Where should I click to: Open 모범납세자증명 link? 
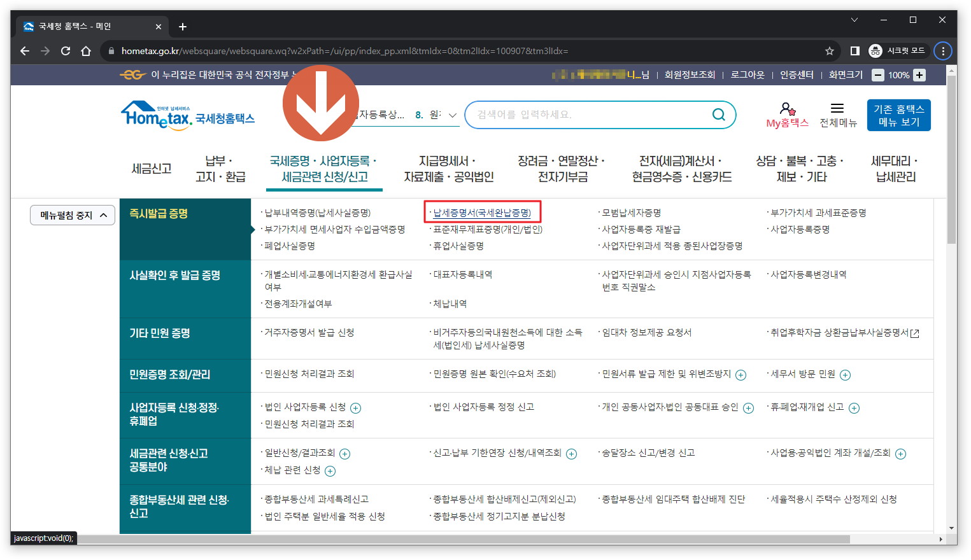point(632,213)
